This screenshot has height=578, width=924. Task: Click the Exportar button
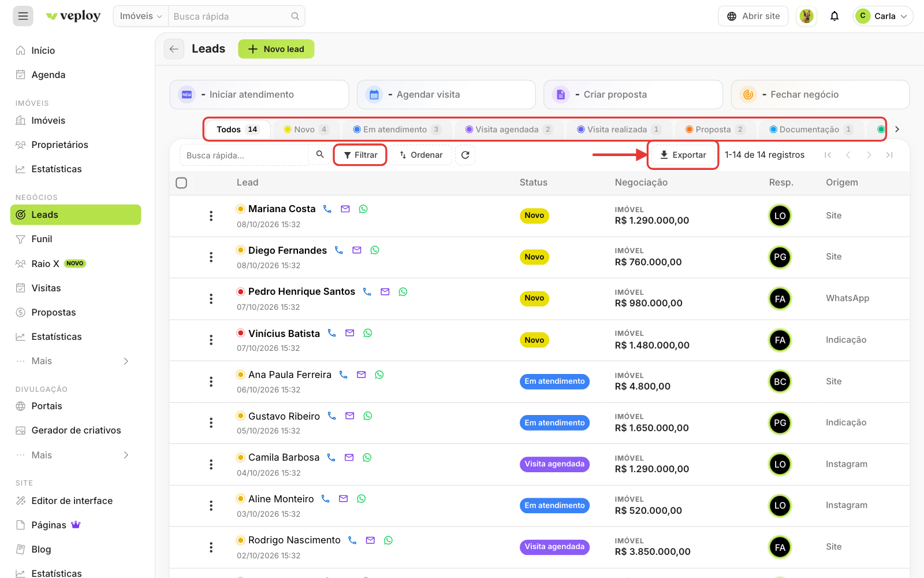683,155
